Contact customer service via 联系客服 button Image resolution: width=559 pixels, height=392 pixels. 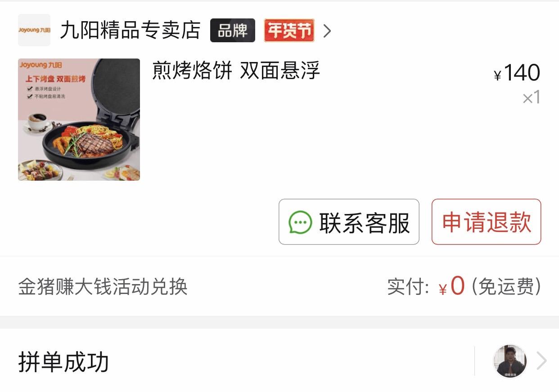349,222
